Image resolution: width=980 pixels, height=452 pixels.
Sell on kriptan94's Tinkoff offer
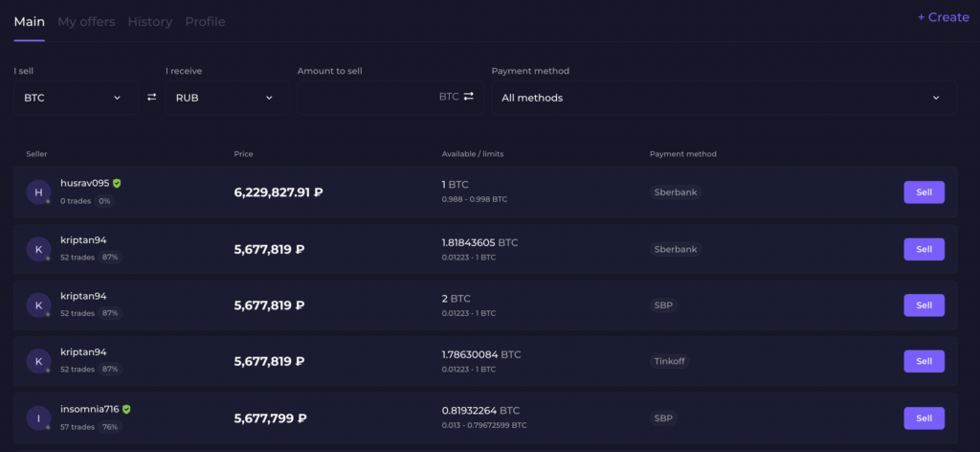coord(924,361)
